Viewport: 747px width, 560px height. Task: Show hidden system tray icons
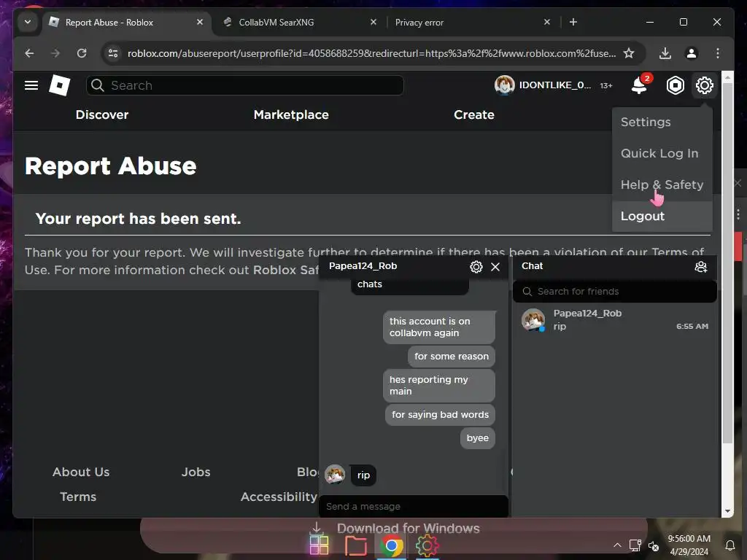coord(617,545)
